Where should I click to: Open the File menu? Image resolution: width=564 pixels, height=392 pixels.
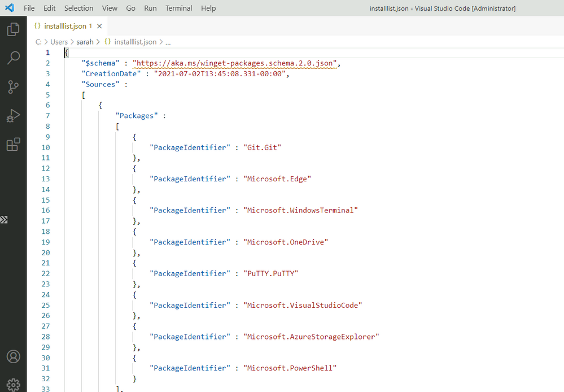click(x=29, y=8)
